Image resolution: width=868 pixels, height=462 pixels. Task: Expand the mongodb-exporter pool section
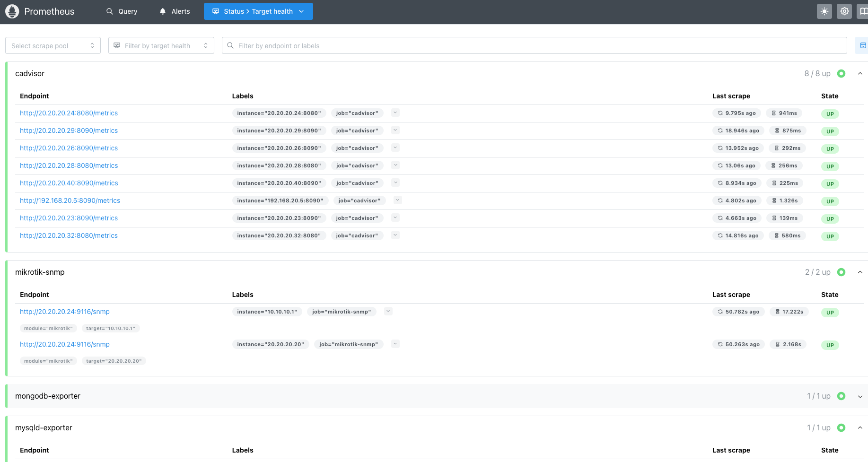point(860,396)
